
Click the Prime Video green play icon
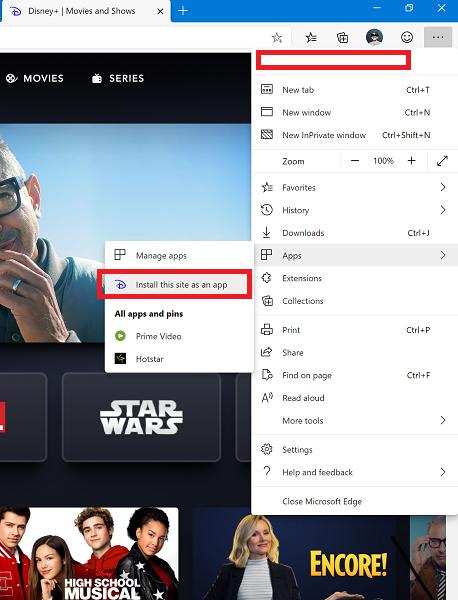pos(121,336)
